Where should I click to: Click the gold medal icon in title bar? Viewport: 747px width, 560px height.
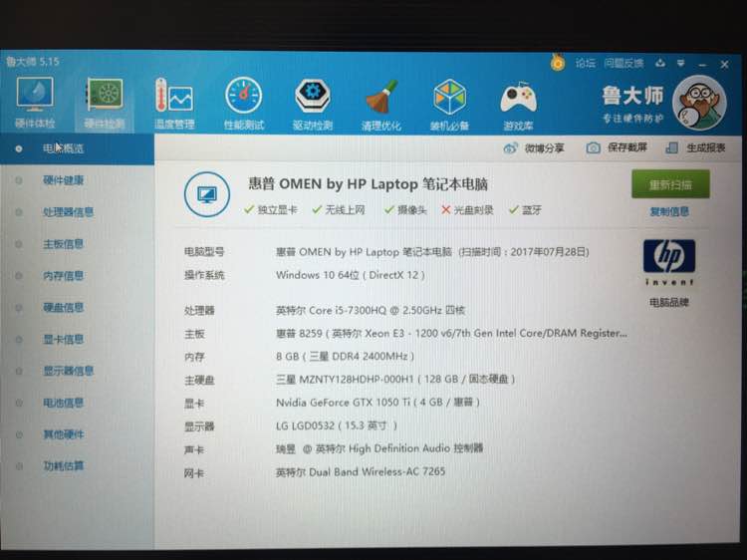[x=558, y=63]
